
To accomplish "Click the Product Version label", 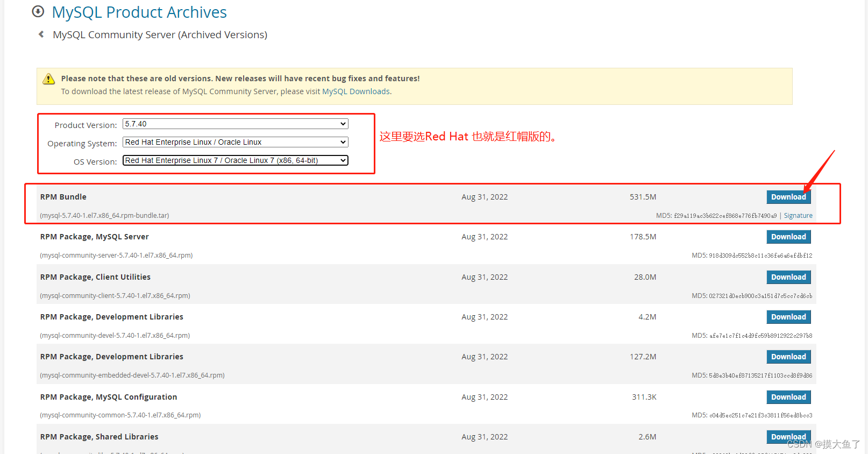I will (x=86, y=125).
